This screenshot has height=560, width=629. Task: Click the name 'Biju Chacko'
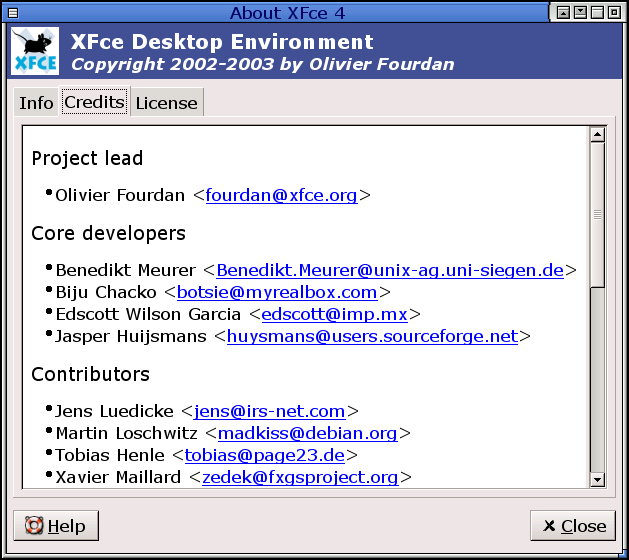[106, 292]
